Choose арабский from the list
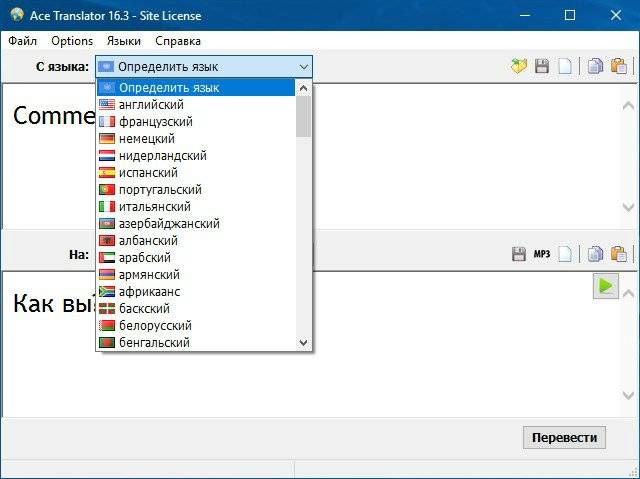640x479 pixels. [196, 258]
